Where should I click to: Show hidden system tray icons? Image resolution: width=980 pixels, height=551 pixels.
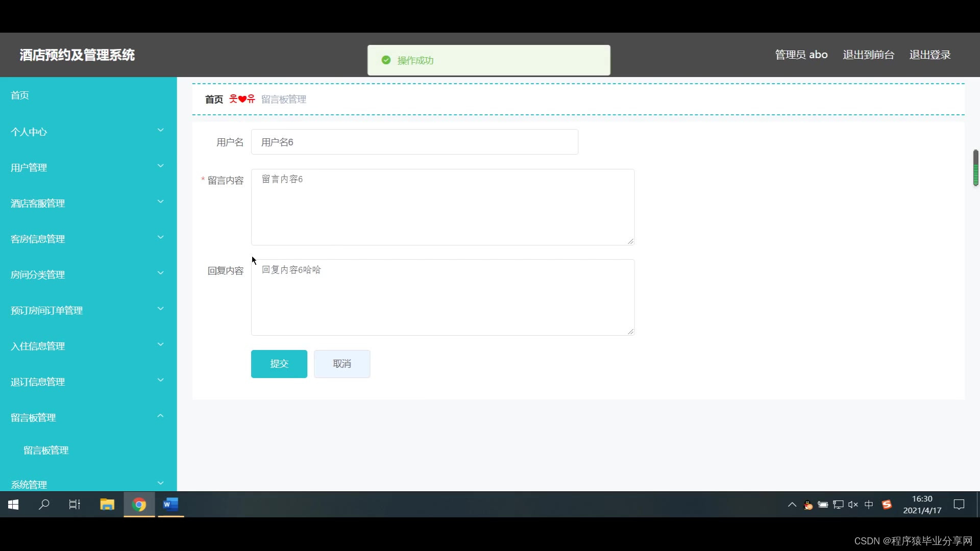click(792, 505)
